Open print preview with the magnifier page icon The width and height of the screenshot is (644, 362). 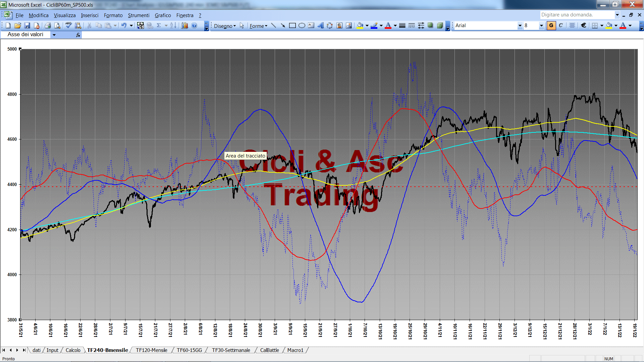coord(57,25)
